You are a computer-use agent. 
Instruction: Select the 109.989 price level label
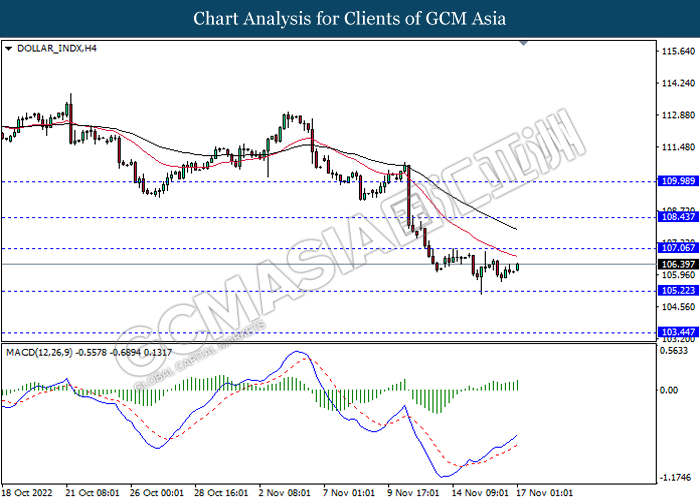pyautogui.click(x=678, y=181)
